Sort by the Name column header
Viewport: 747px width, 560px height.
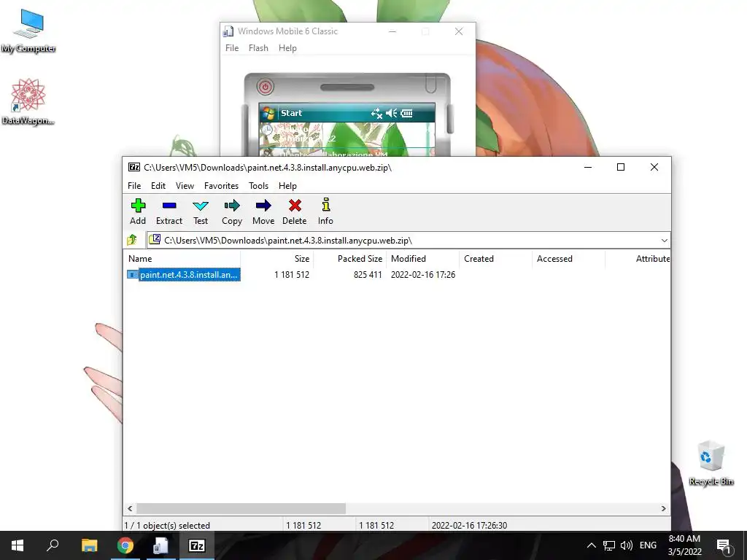tap(182, 259)
